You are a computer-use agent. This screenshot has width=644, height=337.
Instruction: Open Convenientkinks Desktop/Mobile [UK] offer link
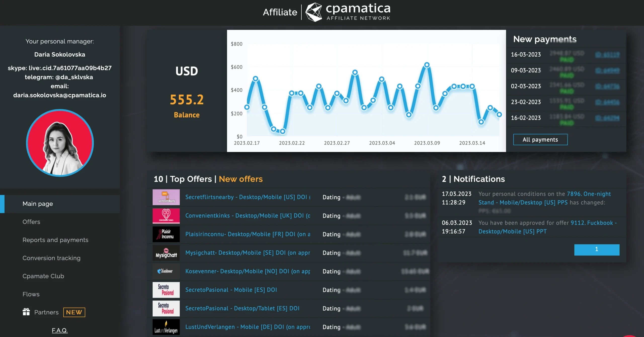pyautogui.click(x=248, y=216)
